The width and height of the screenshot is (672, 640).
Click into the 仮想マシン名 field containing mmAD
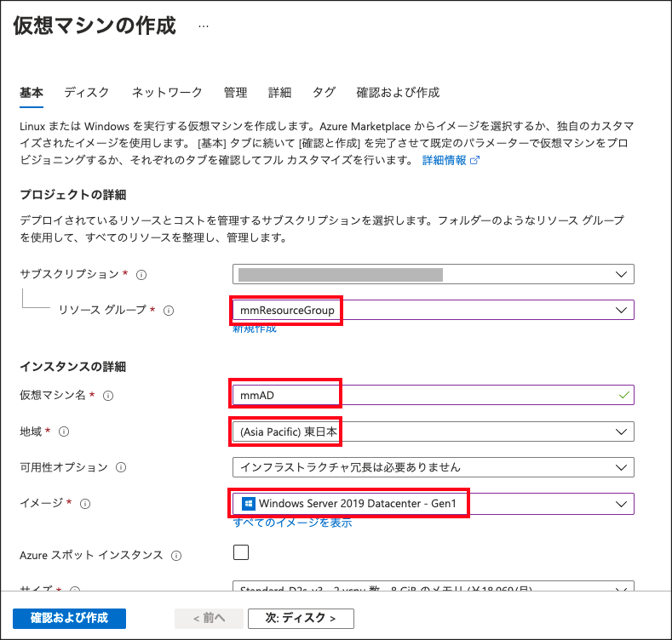(x=434, y=395)
